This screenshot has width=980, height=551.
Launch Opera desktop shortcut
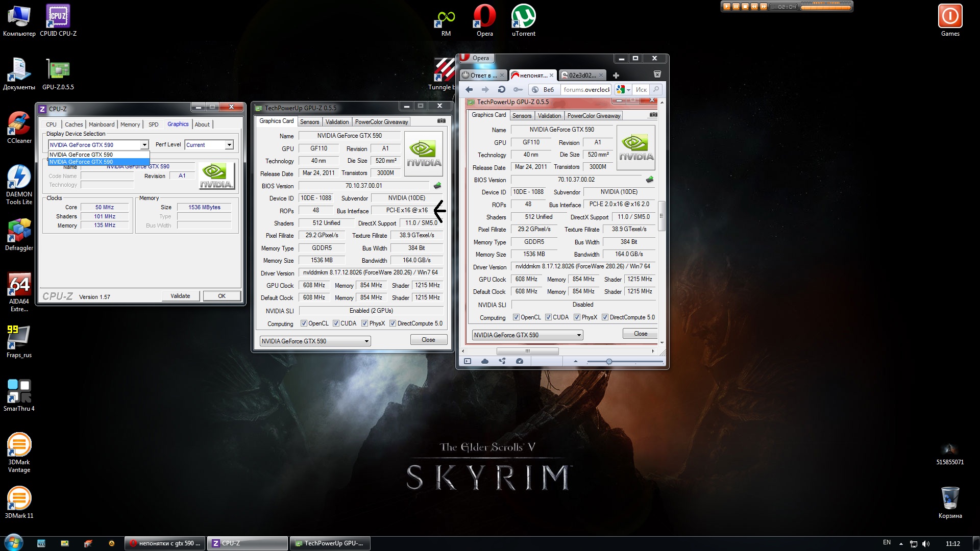coord(484,19)
